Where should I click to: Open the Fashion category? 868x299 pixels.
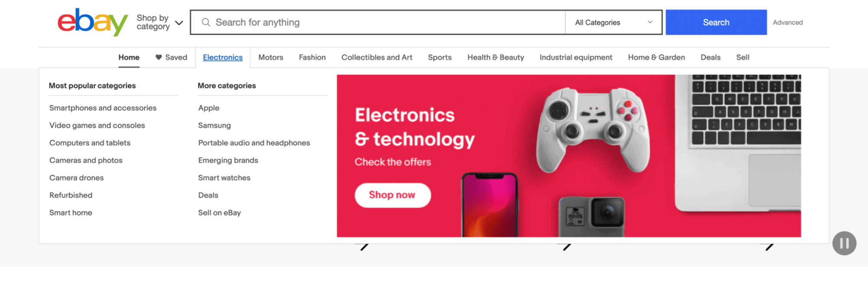click(312, 57)
